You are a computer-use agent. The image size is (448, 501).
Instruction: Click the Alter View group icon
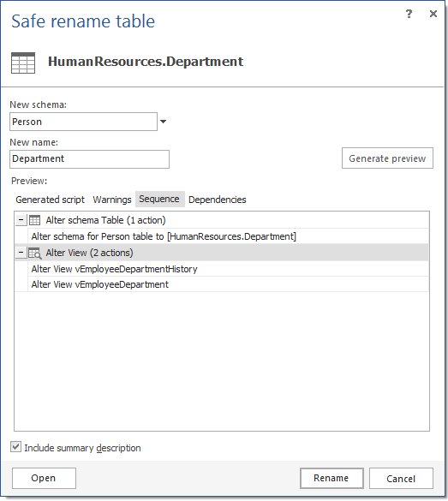[x=35, y=253]
